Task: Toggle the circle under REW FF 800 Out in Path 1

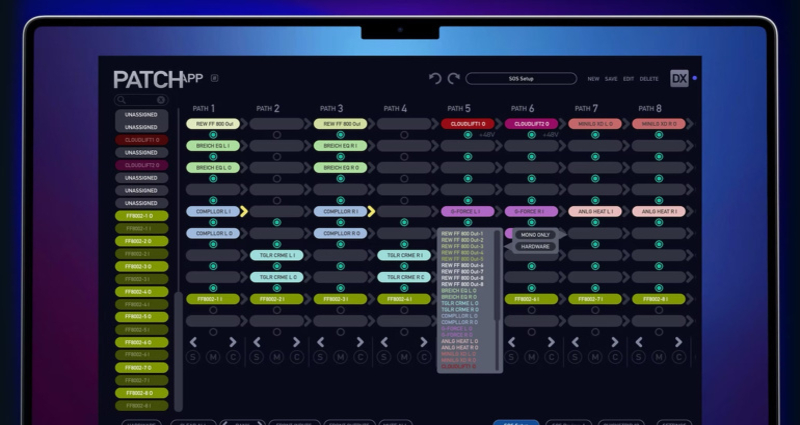Action: [213, 135]
